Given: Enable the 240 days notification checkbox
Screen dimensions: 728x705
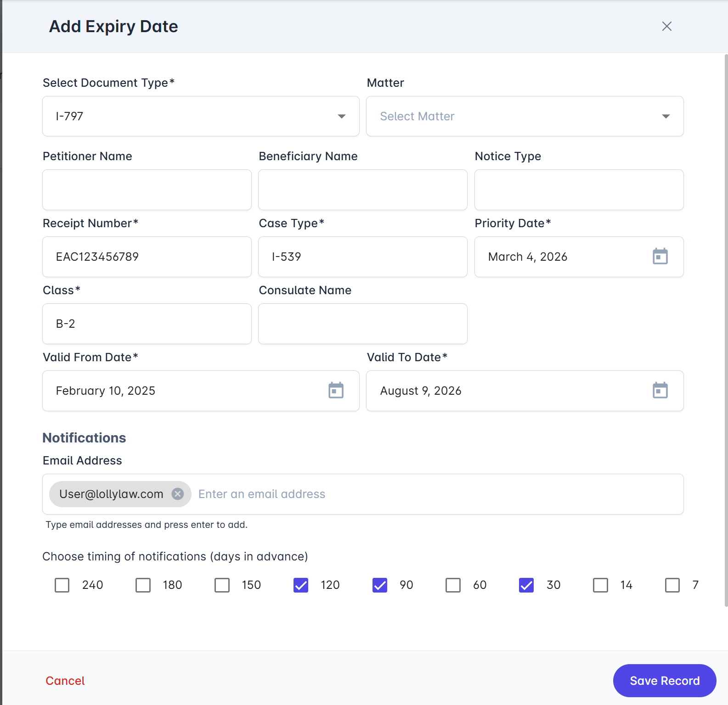Looking at the screenshot, I should click(x=62, y=585).
